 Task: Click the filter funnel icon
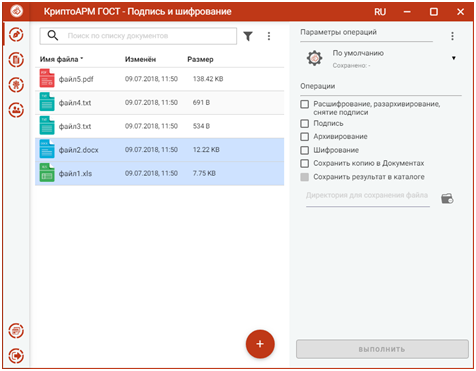click(248, 36)
